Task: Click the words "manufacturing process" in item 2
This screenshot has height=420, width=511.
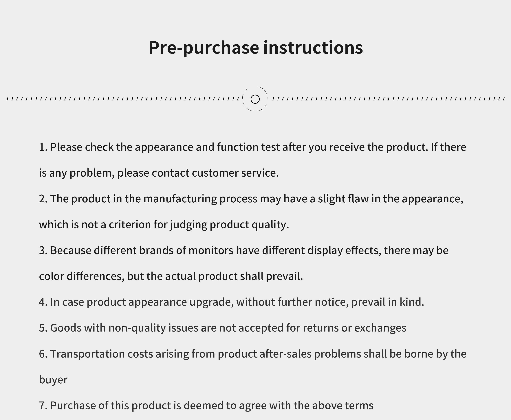Action: [200, 199]
